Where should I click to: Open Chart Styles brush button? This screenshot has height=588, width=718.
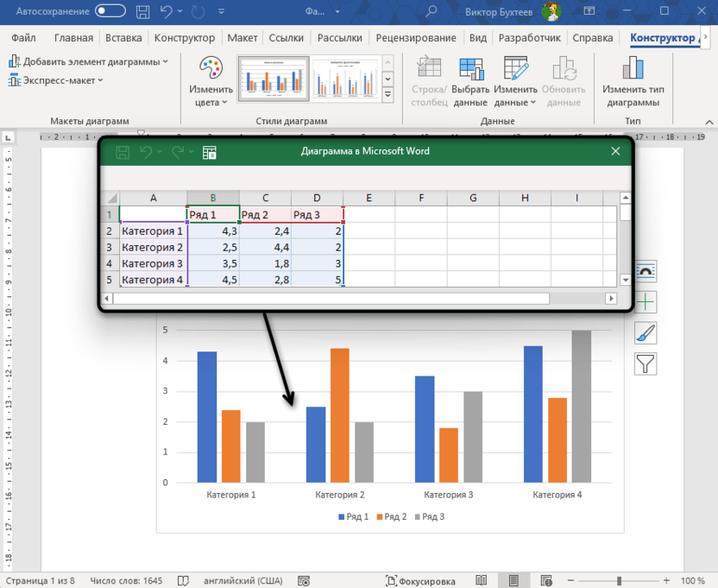tap(645, 332)
